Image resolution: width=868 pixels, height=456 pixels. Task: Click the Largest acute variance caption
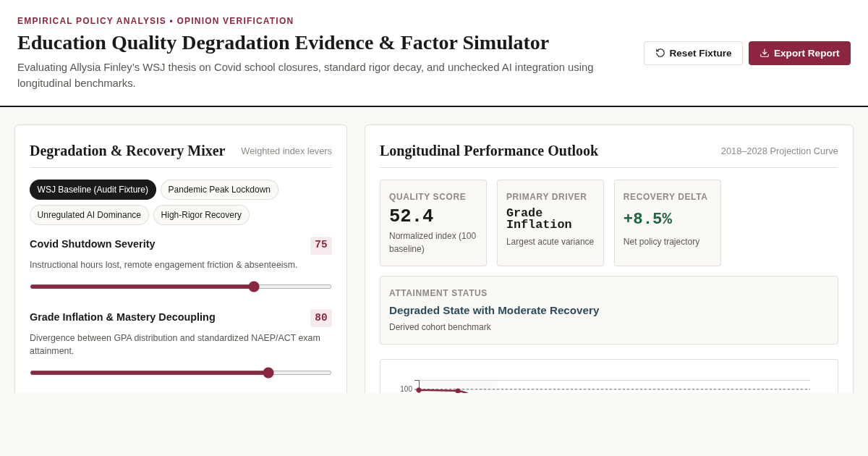550,242
